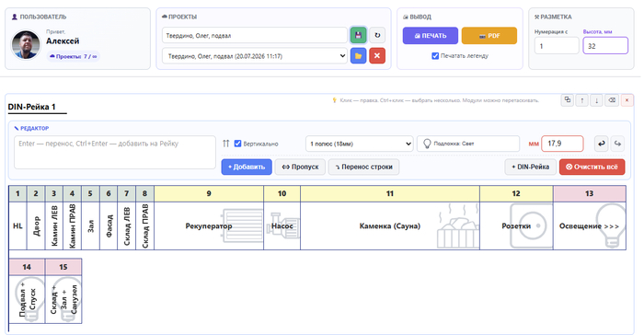
Task: Select the Рекуператор module 9
Action: click(209, 225)
